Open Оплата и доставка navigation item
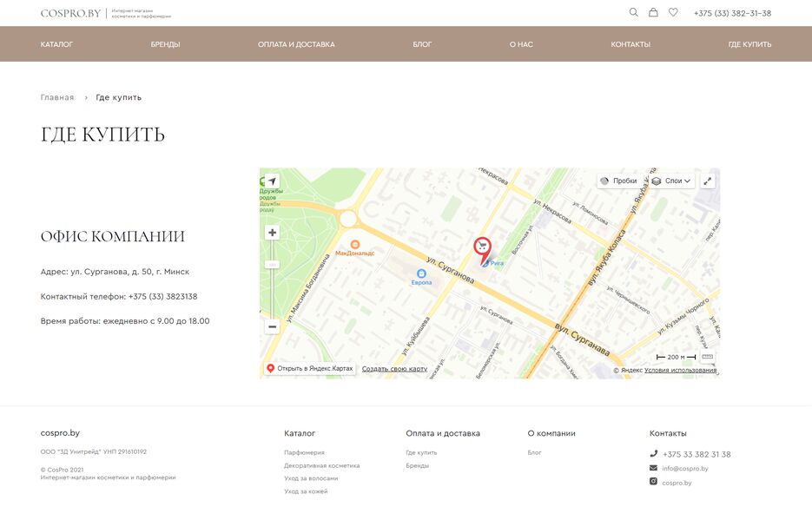Image resolution: width=812 pixels, height=520 pixels. 296,44
